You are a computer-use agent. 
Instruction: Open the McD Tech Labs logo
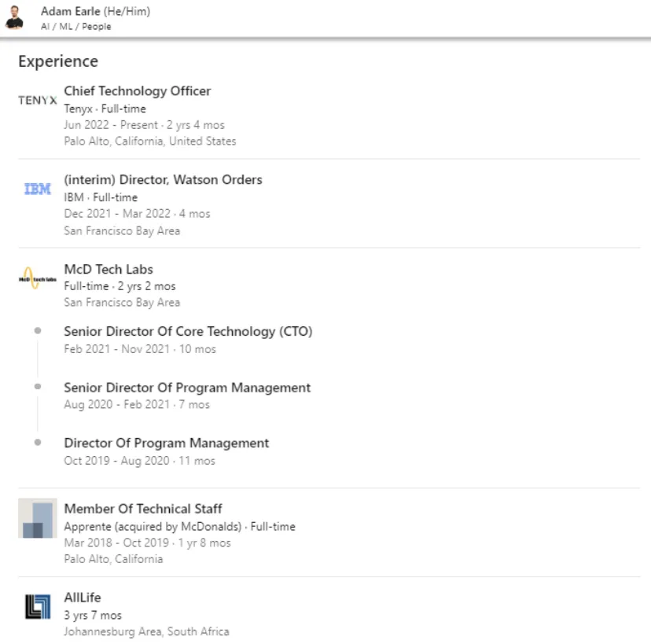38,278
